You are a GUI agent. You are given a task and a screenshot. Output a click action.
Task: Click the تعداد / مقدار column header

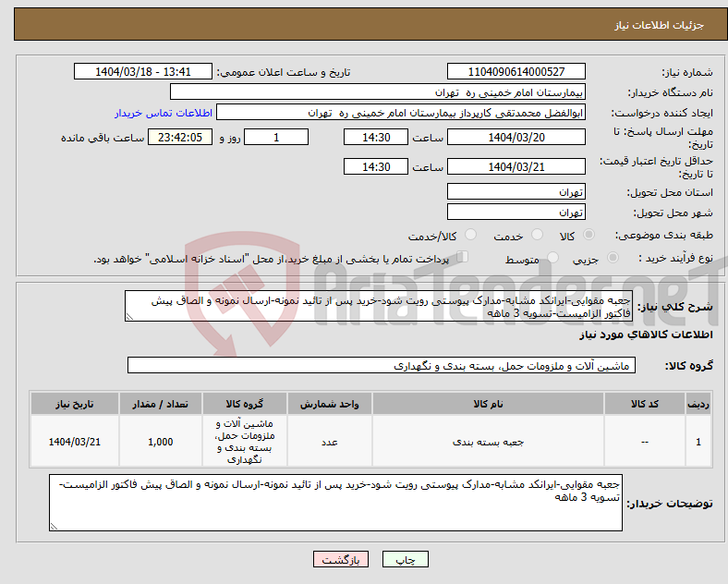coord(160,404)
